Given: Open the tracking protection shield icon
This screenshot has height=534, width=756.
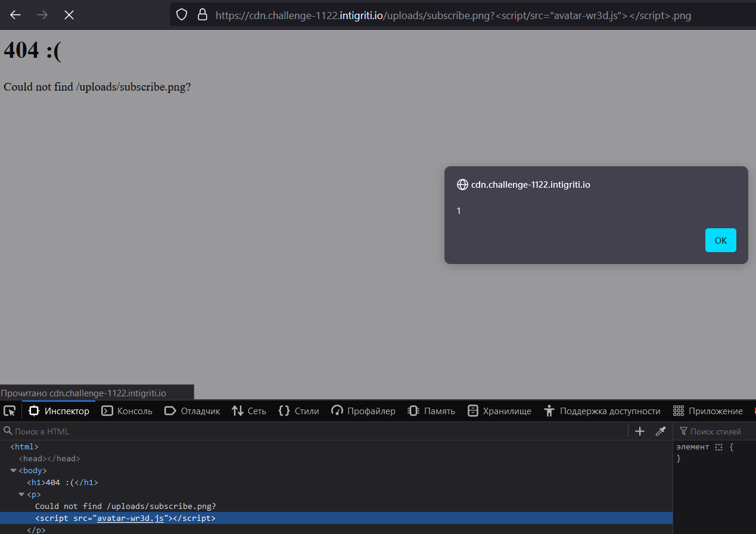Looking at the screenshot, I should (x=182, y=15).
